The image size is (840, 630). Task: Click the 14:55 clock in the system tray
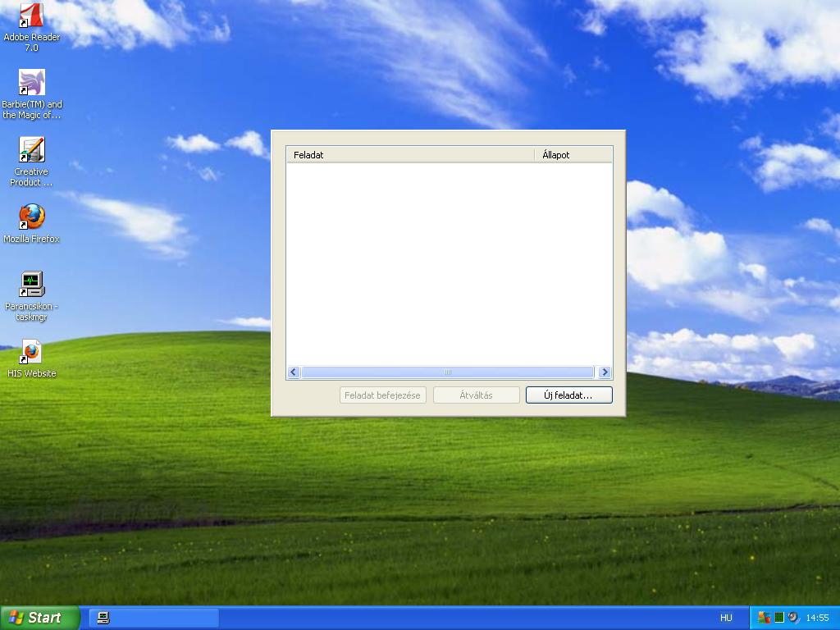pyautogui.click(x=818, y=618)
